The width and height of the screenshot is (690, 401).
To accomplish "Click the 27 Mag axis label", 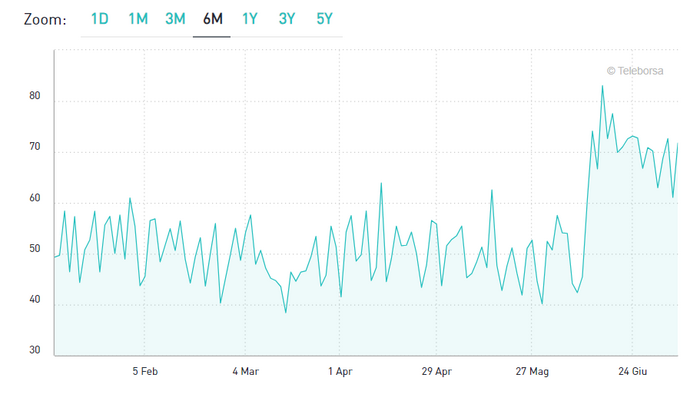I will [533, 371].
